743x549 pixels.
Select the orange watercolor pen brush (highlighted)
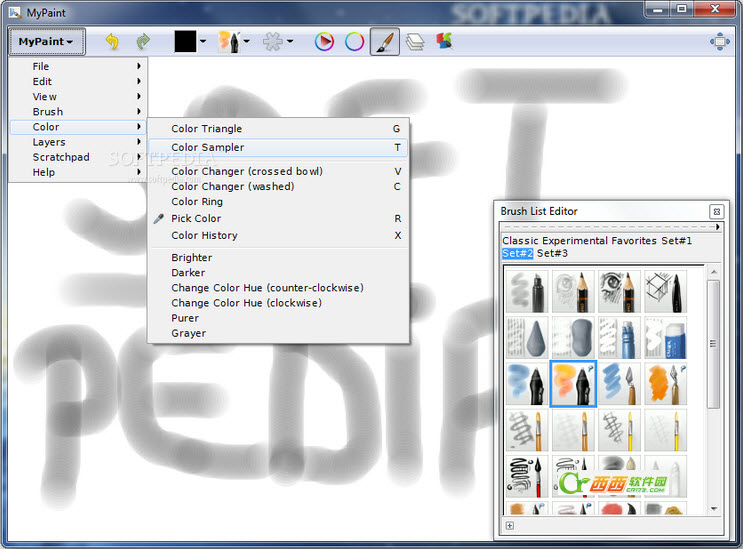573,384
